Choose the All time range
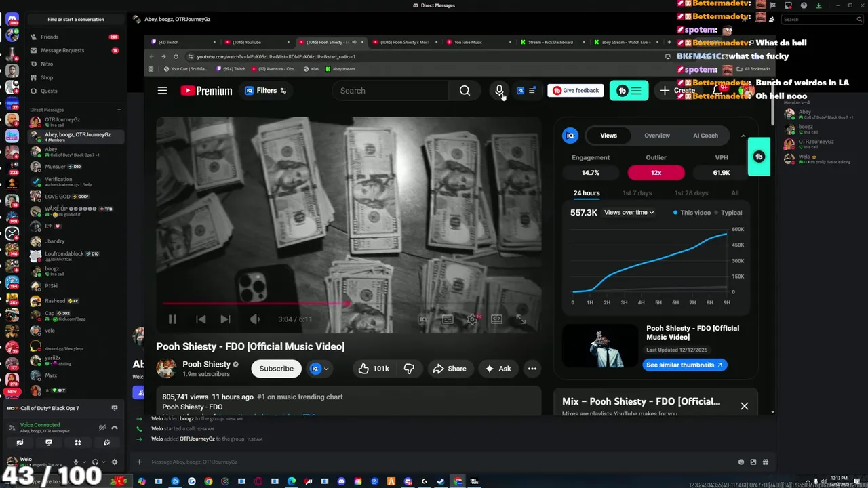 pyautogui.click(x=735, y=193)
